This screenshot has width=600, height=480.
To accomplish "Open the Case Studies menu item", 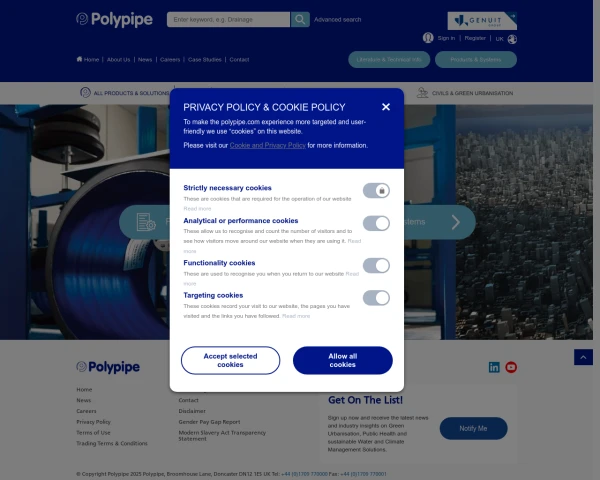I will [x=205, y=60].
